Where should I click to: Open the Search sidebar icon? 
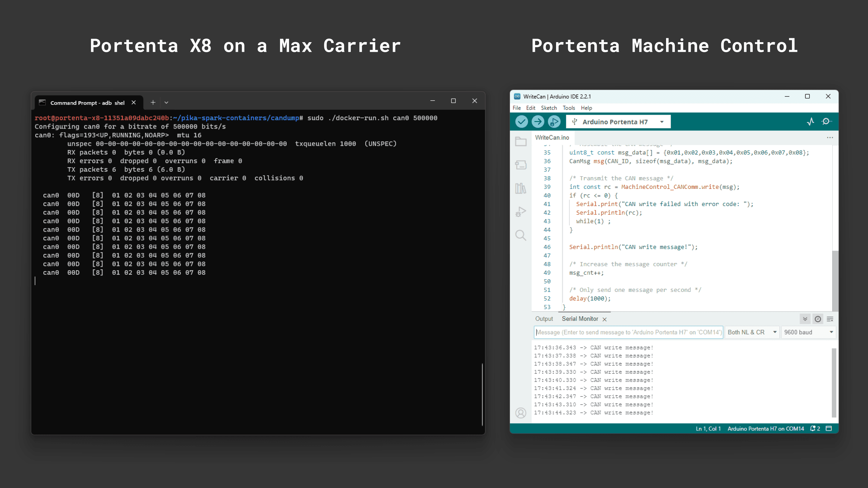point(520,235)
